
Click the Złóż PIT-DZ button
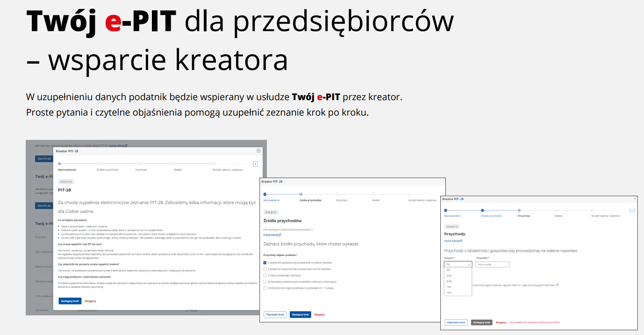[43, 158]
